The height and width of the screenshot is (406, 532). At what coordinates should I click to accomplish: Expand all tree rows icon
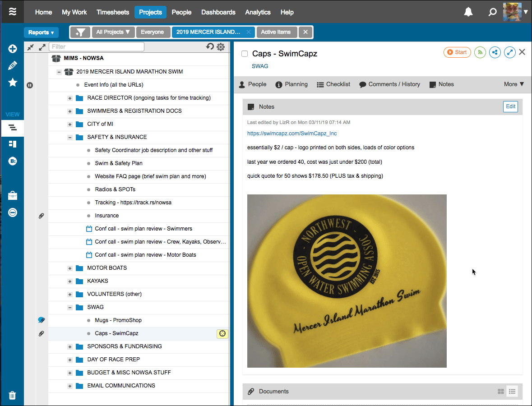(42, 47)
